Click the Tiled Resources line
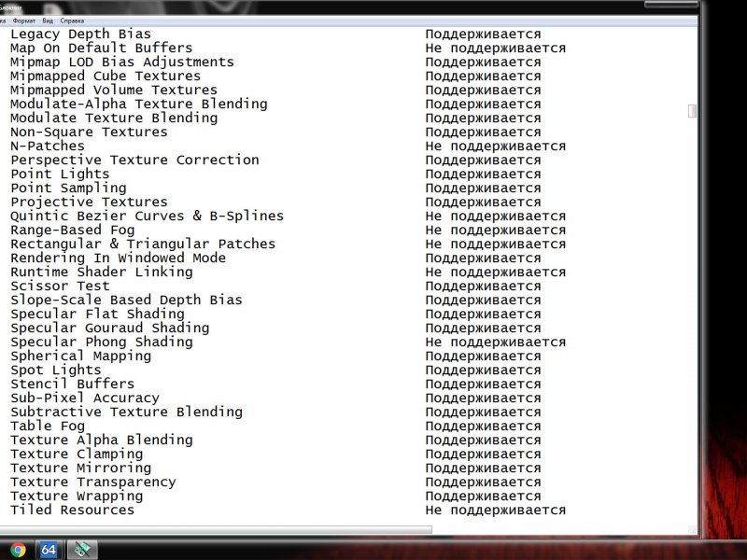 [73, 511]
